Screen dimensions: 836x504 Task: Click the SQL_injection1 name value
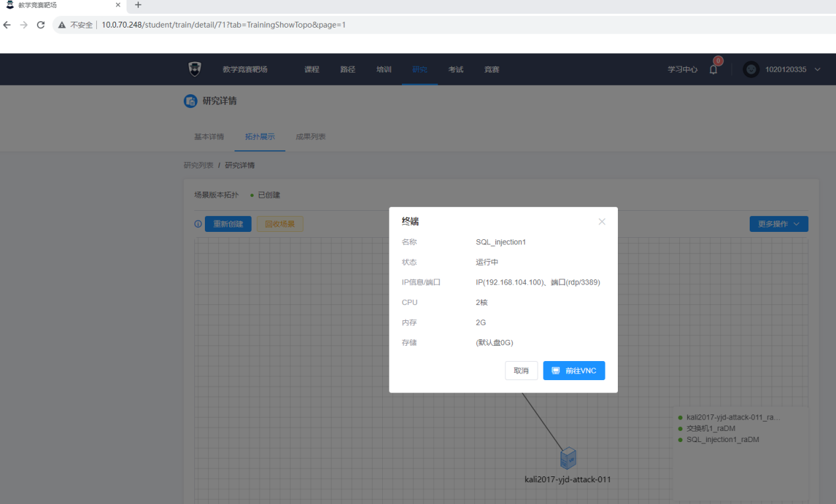pos(501,242)
